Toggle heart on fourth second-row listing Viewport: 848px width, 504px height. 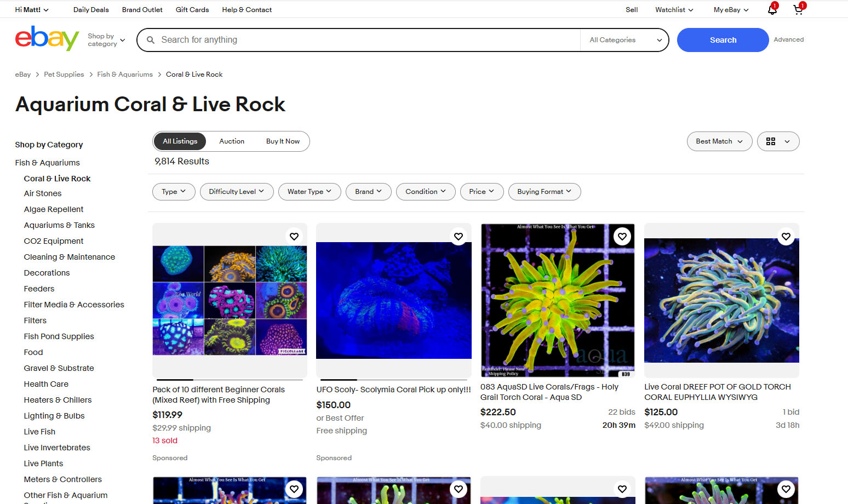click(786, 489)
